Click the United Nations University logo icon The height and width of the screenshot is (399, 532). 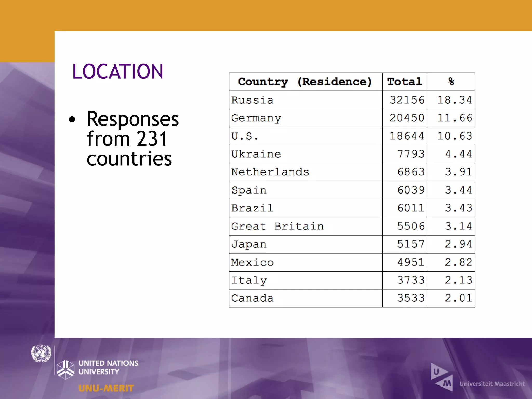click(x=65, y=369)
